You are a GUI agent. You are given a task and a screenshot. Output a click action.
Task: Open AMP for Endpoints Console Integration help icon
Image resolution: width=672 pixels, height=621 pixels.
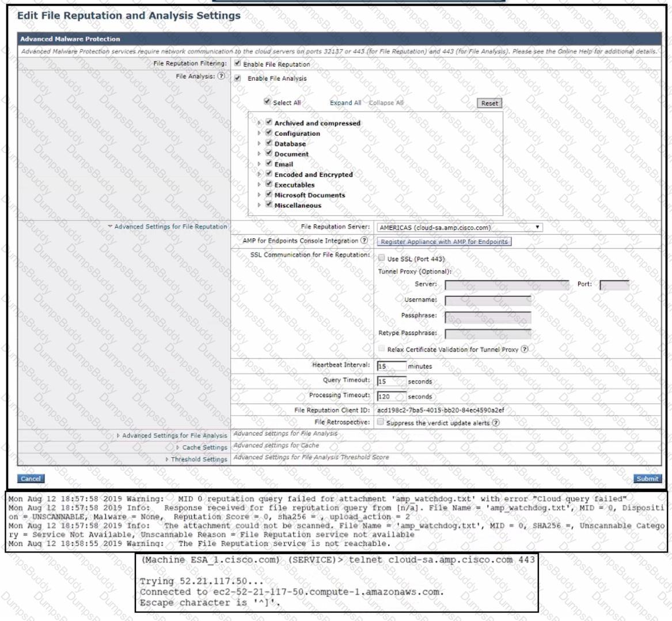pos(364,240)
